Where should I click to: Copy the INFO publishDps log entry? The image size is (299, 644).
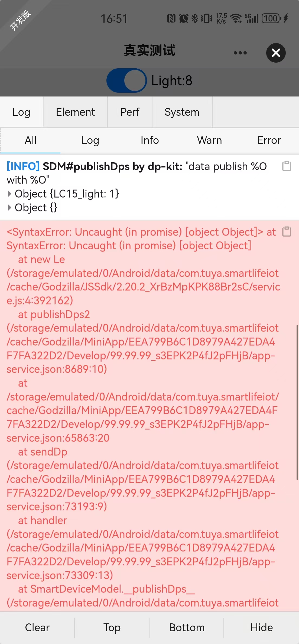coord(287,166)
